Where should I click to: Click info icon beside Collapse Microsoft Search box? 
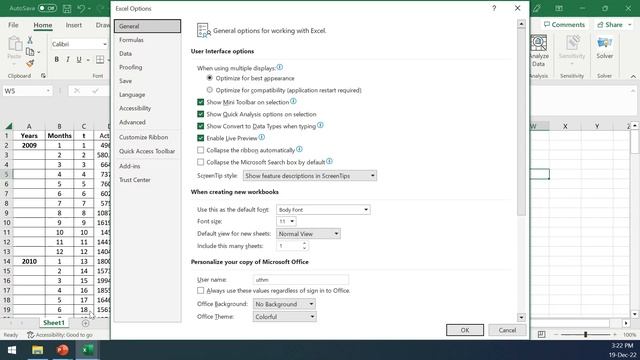[x=329, y=161]
